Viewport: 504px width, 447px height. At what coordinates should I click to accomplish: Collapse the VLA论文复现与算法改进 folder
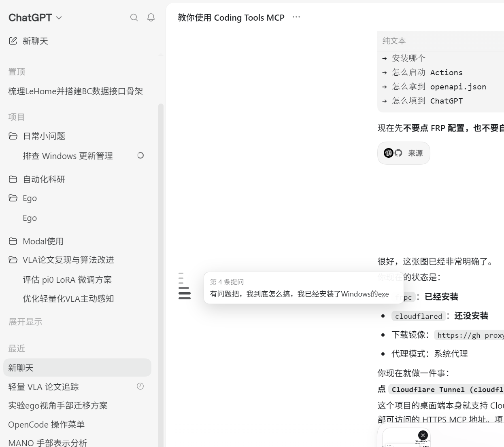click(13, 260)
